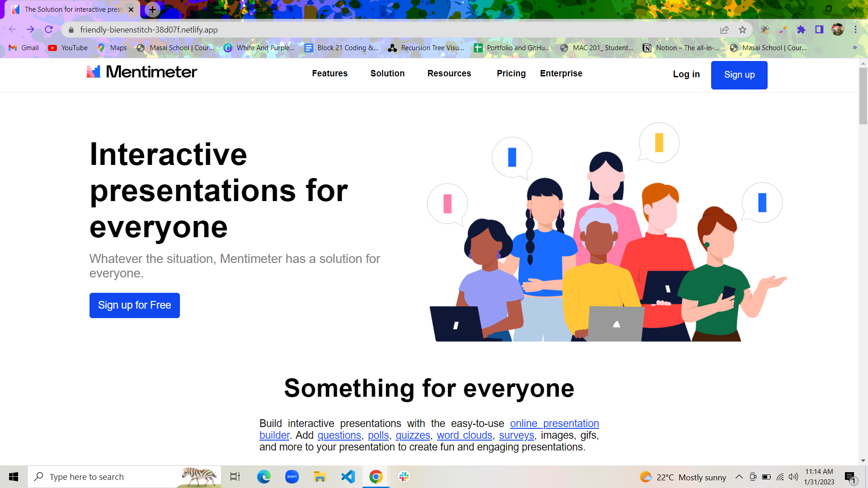Open the Gmail bookmark
The image size is (868, 488).
24,48
